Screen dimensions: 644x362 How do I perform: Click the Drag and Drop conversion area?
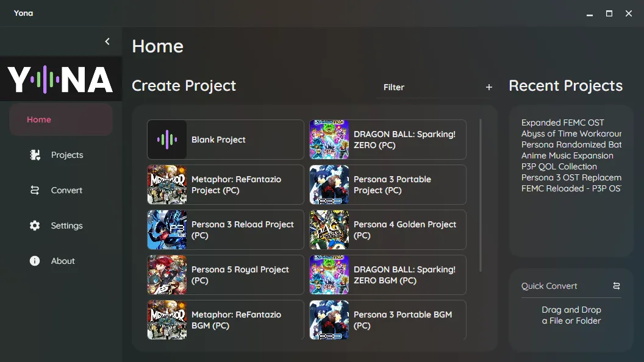pos(571,315)
